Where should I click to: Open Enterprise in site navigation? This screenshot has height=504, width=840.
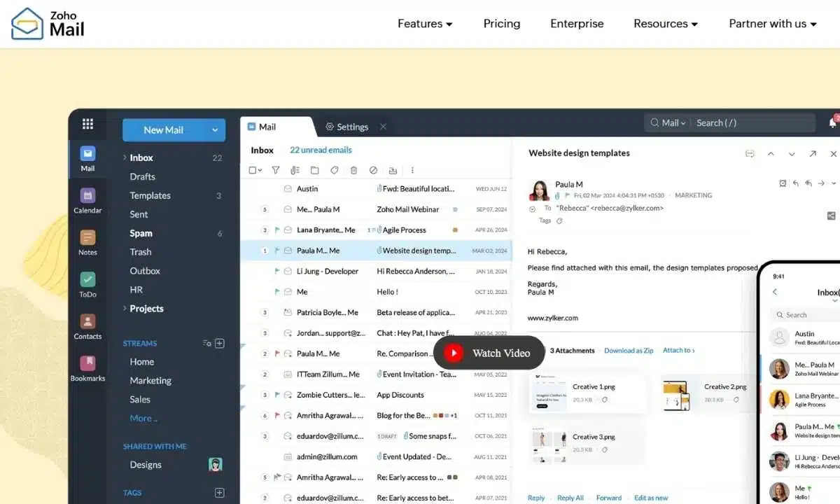click(577, 24)
